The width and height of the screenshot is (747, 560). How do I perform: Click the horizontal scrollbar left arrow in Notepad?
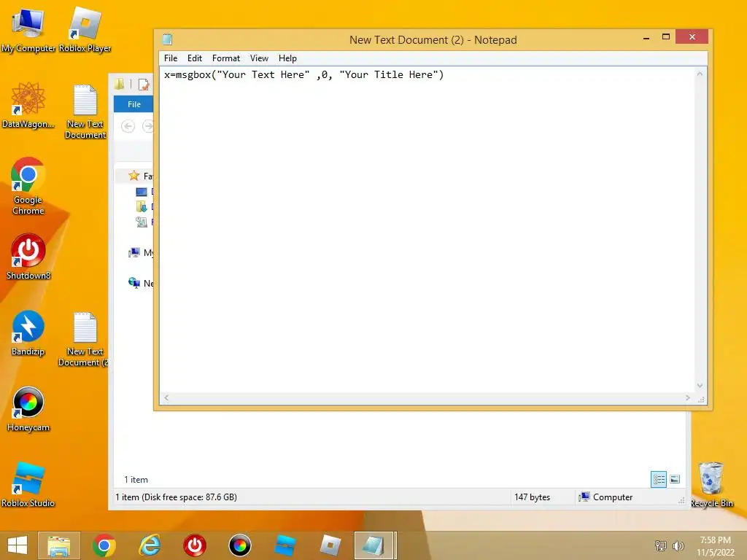(166, 397)
